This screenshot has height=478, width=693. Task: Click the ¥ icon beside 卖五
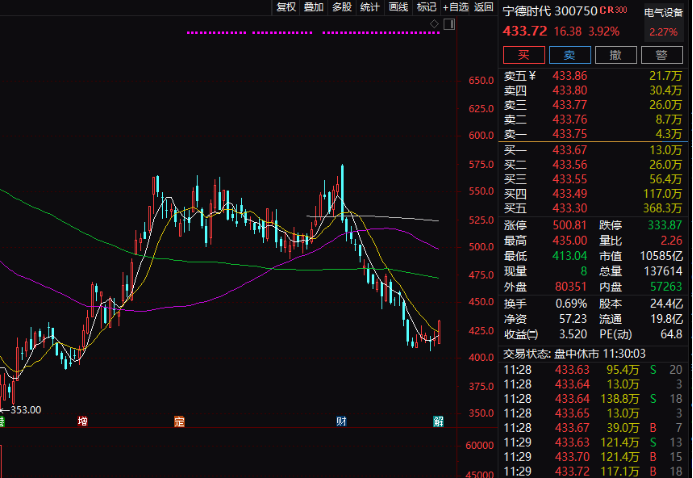[x=532, y=76]
